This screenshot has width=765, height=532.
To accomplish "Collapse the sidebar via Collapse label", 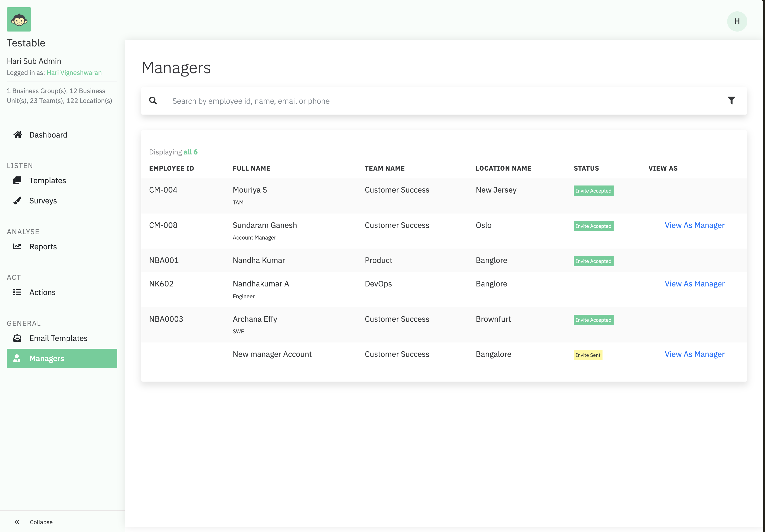I will 41,522.
